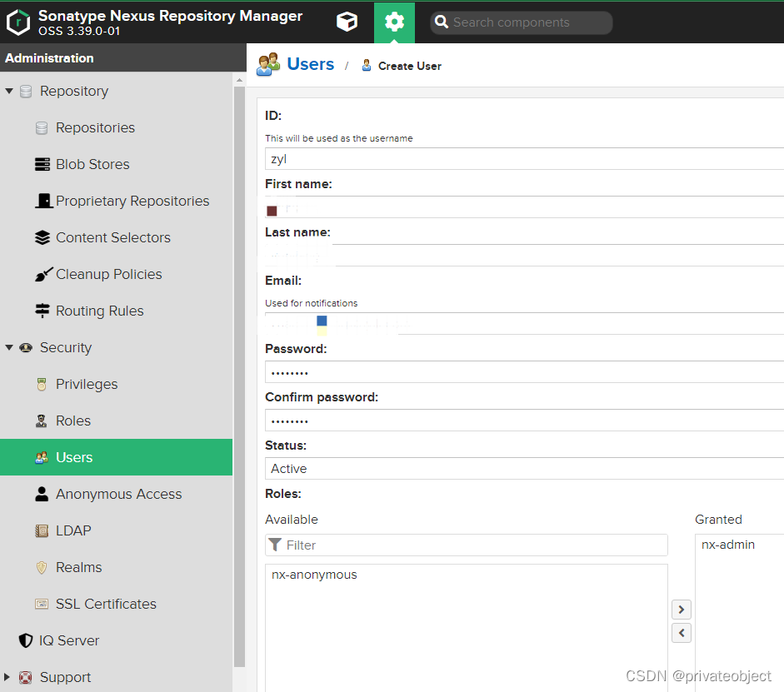Click the Support lifebuoy icon
Image resolution: width=784 pixels, height=692 pixels.
[26, 677]
